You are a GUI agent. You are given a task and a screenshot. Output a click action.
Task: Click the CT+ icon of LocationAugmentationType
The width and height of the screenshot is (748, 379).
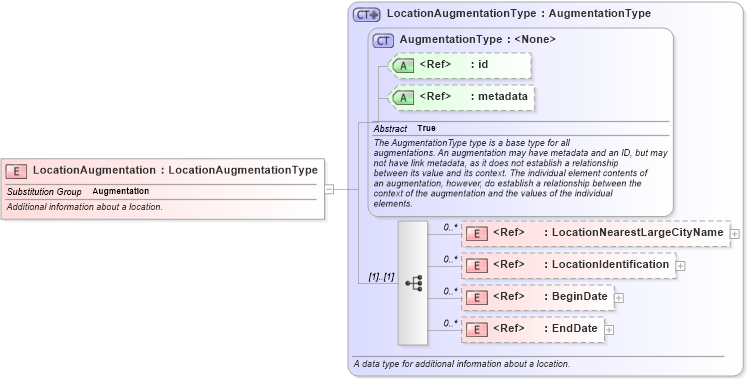point(366,15)
